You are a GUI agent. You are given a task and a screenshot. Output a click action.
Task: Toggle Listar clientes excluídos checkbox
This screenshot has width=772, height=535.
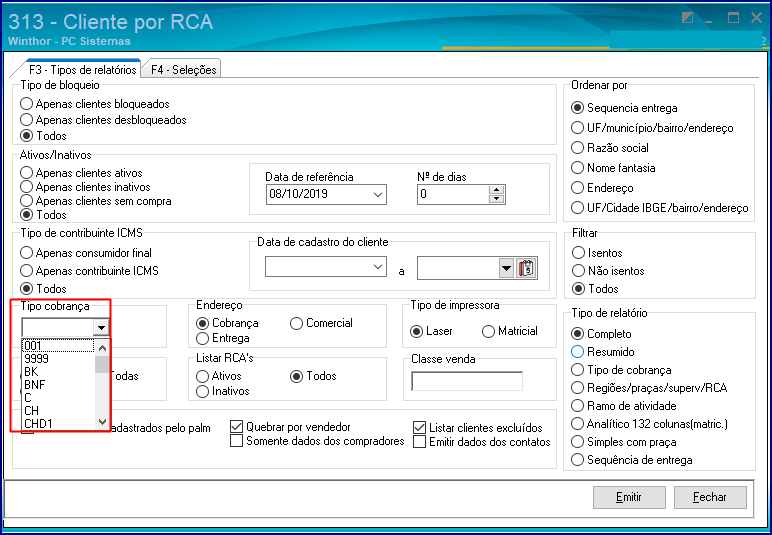[419, 427]
